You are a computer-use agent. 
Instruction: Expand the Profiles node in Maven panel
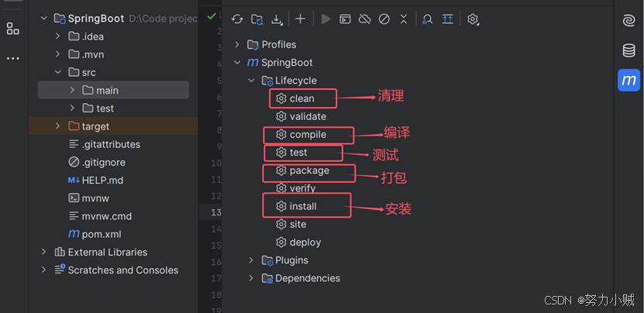tap(237, 45)
